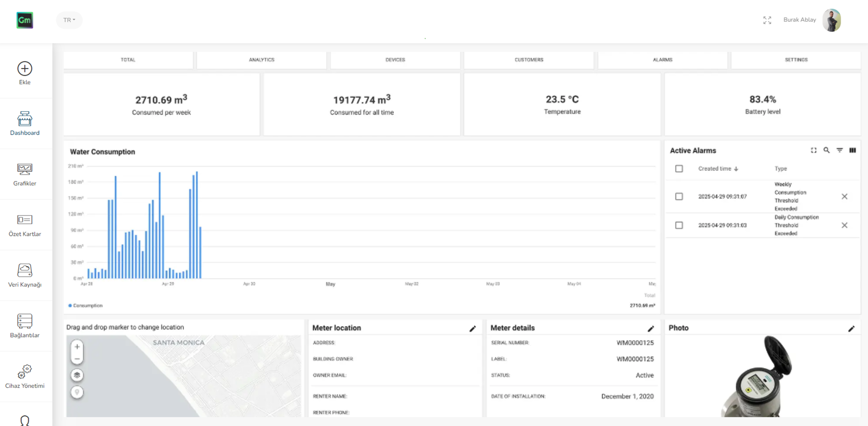Check the Daily Consumption Threshold alarm

[679, 225]
